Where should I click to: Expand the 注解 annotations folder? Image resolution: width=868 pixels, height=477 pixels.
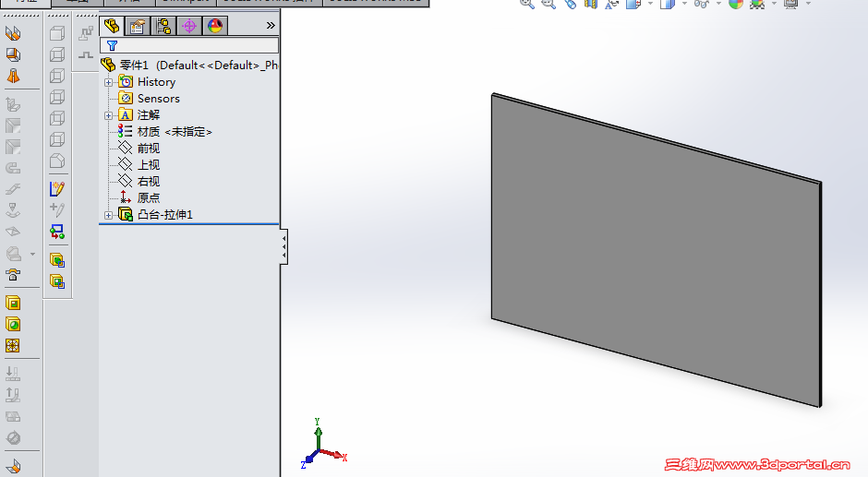click(109, 115)
